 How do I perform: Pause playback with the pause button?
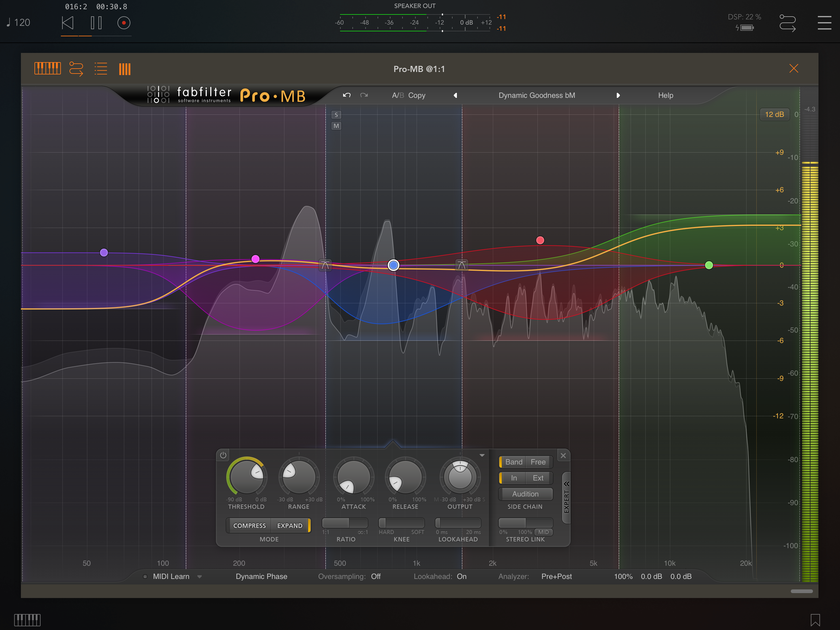click(x=96, y=23)
